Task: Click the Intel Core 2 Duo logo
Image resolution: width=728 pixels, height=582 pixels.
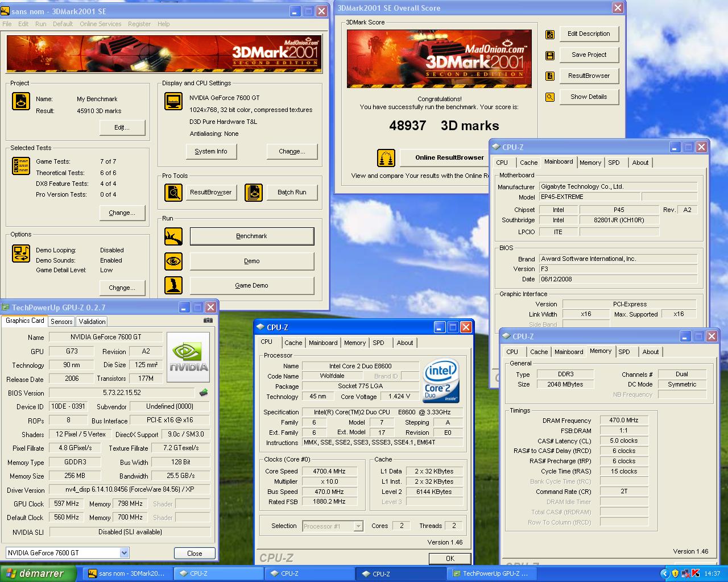Action: point(441,380)
